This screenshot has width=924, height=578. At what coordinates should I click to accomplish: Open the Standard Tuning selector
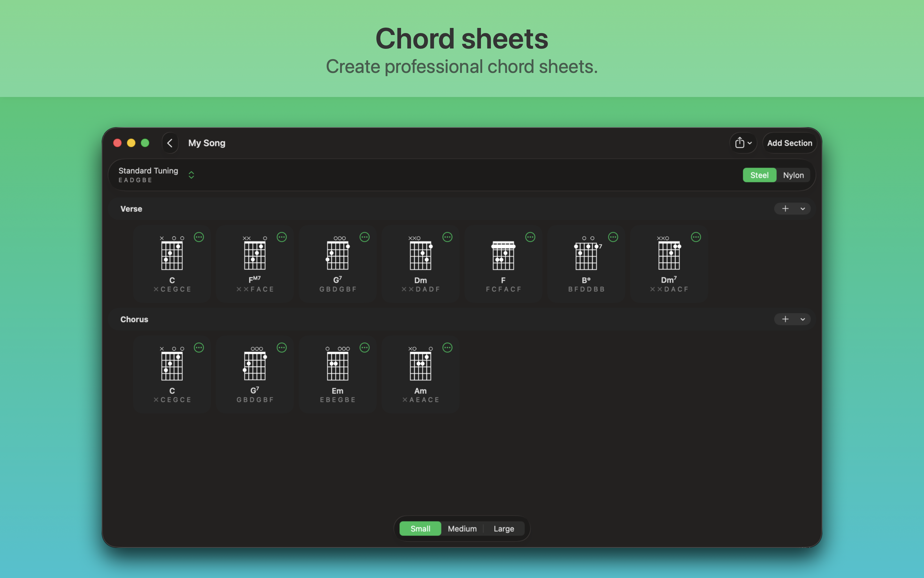pyautogui.click(x=157, y=175)
